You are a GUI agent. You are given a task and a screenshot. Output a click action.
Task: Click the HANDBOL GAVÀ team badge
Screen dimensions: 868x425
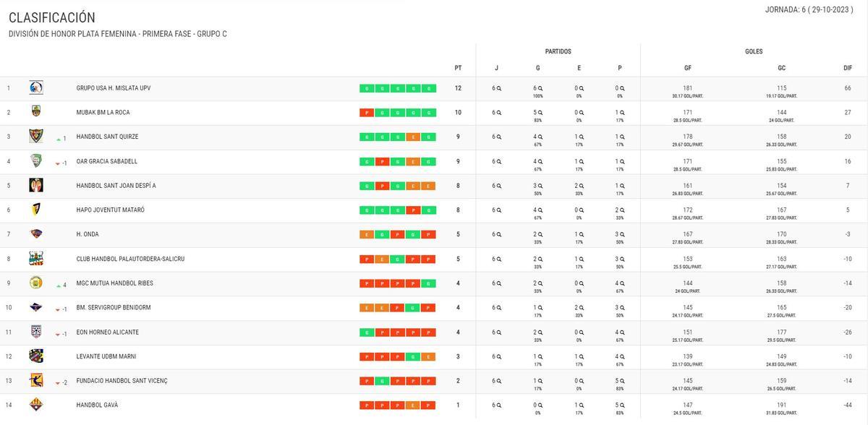[x=36, y=405]
